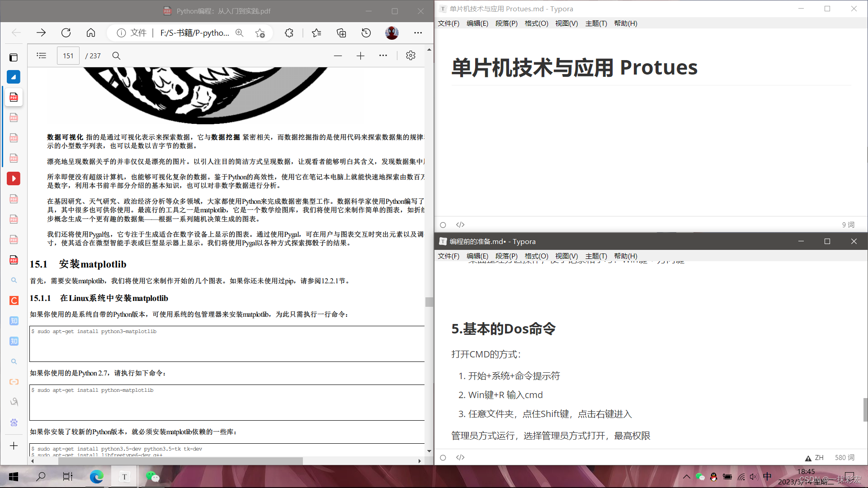Click the 580 词 word count
The height and width of the screenshot is (488, 868).
pos(844,458)
